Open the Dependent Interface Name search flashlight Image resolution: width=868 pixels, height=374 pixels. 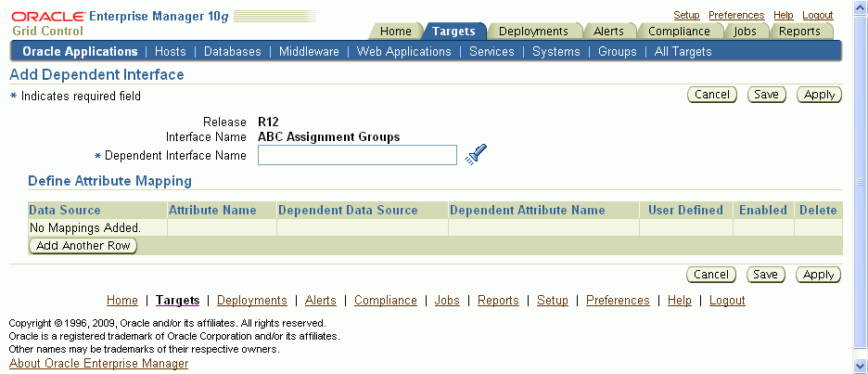pyautogui.click(x=476, y=155)
